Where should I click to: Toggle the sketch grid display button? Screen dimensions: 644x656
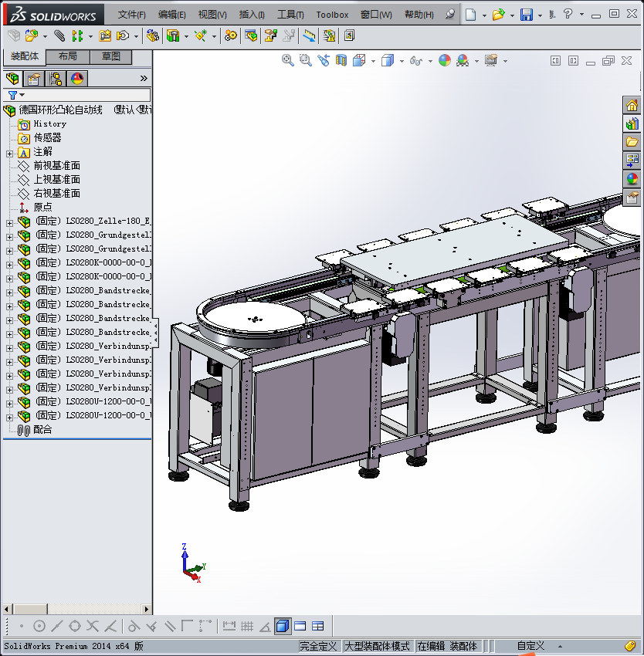coord(247,626)
